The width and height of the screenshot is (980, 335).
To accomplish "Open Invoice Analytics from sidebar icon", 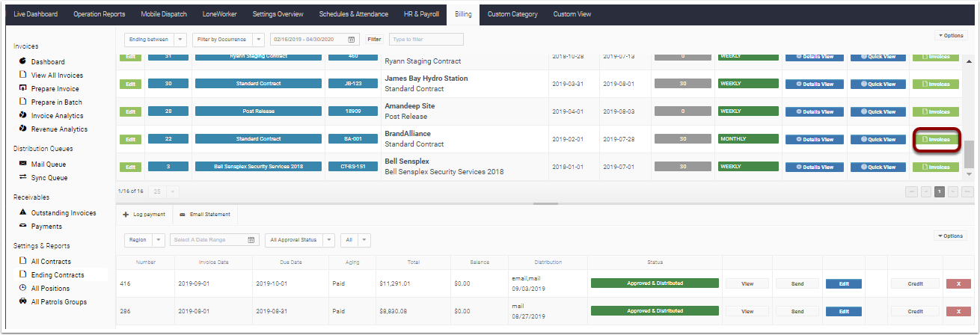I will [x=23, y=115].
